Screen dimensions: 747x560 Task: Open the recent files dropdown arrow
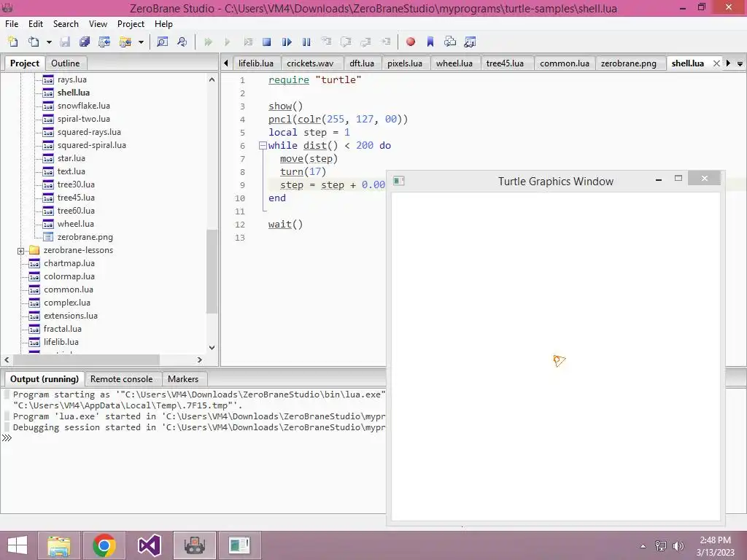pyautogui.click(x=49, y=42)
